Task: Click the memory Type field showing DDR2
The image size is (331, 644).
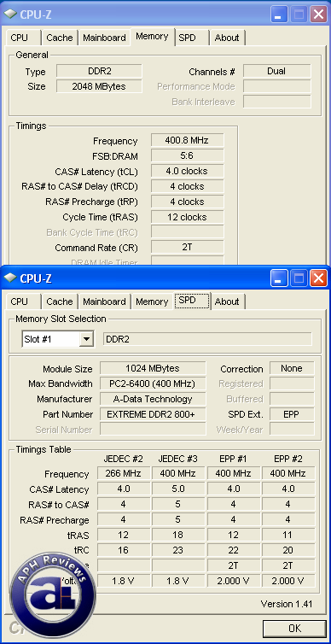Action: click(x=99, y=71)
